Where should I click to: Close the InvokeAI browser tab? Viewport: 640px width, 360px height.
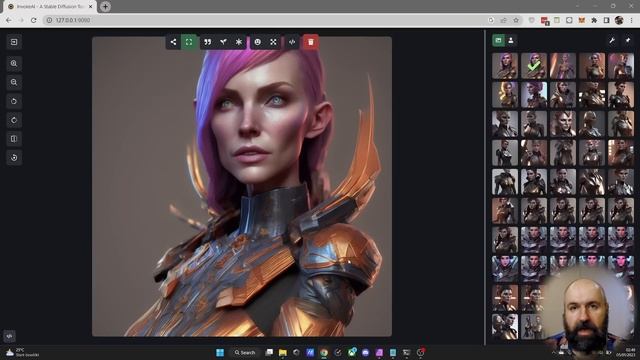[91, 7]
